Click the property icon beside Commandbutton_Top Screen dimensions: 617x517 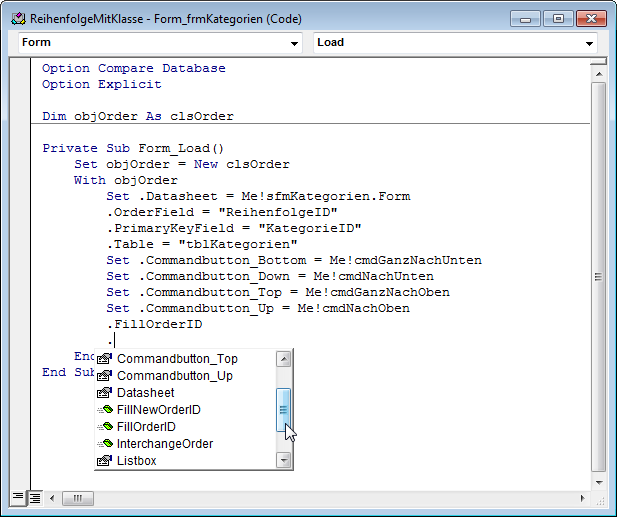103,358
